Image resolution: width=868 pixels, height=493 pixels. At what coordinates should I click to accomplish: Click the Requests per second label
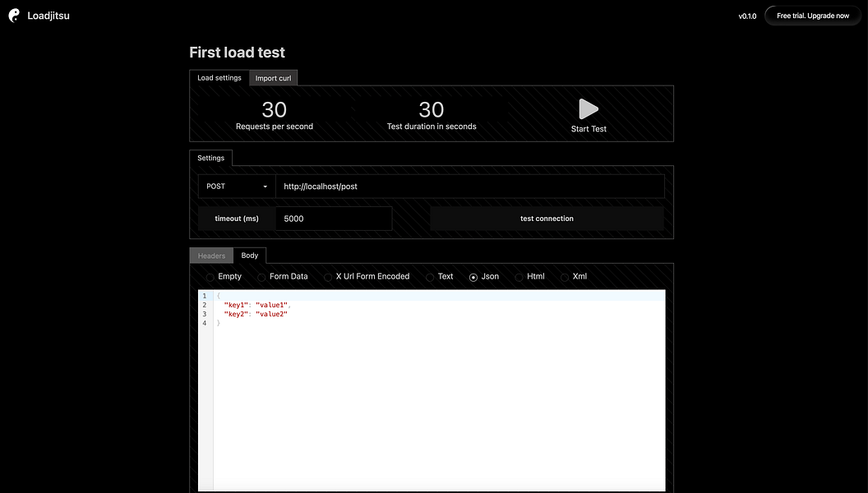pyautogui.click(x=275, y=127)
